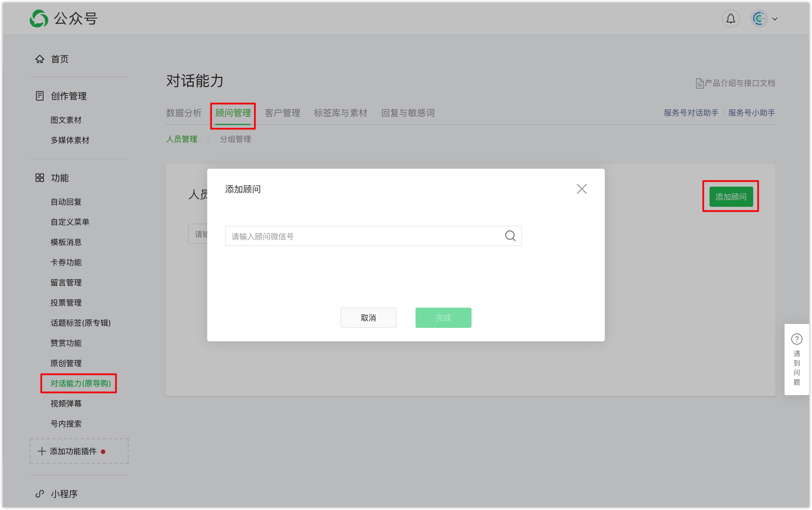Screen dimensions: 812x510
Task: Switch to 顾问管理 tab
Action: pyautogui.click(x=233, y=113)
